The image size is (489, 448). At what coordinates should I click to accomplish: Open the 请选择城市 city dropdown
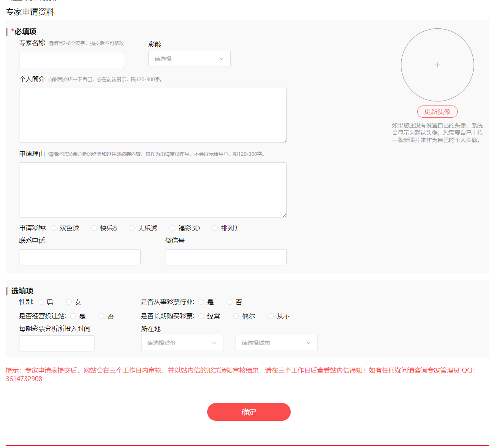click(x=276, y=343)
